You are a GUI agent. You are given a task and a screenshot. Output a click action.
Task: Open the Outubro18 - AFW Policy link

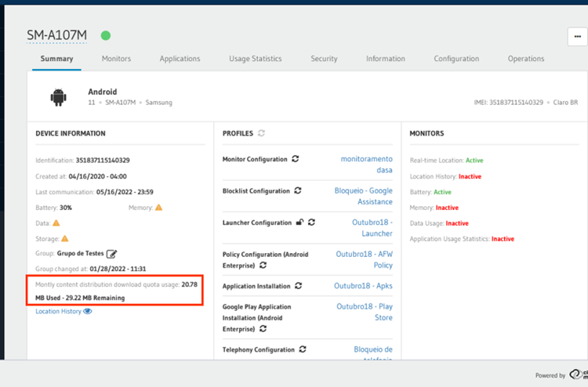(x=364, y=259)
